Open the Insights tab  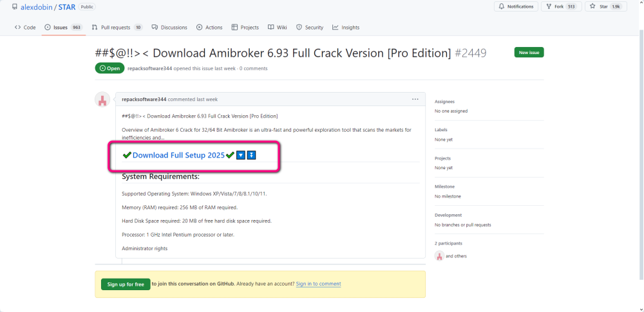pyautogui.click(x=346, y=28)
